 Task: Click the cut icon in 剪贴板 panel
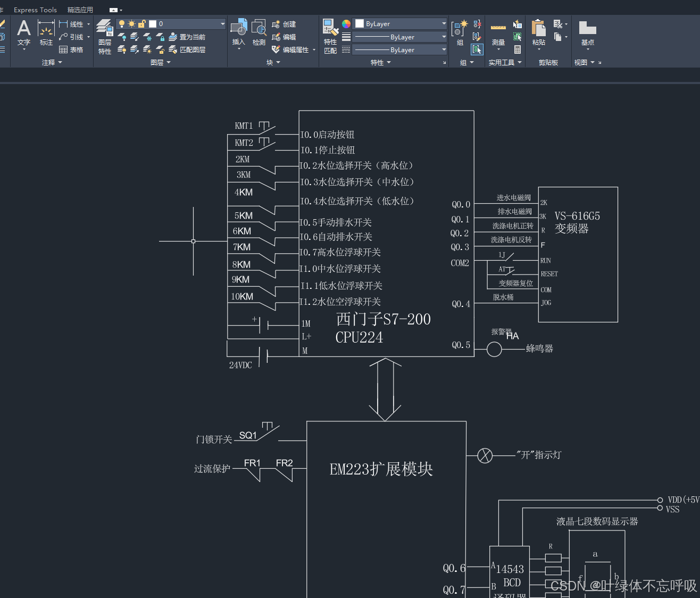558,24
